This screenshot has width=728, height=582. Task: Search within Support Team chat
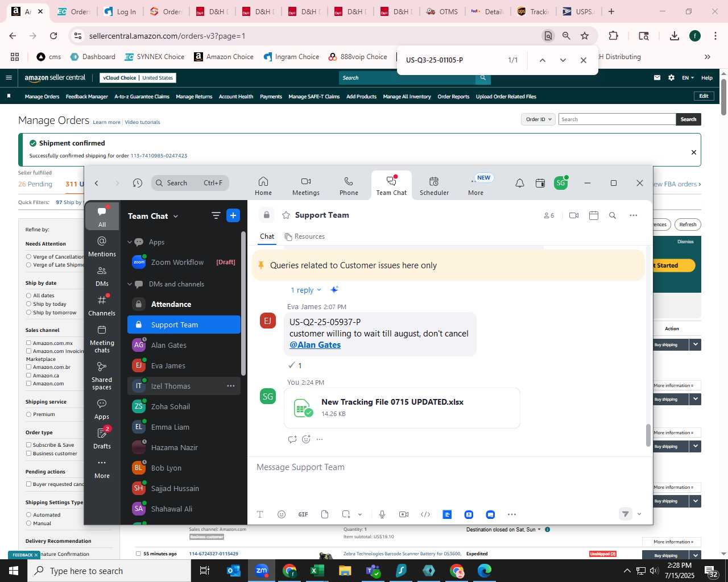pyautogui.click(x=613, y=215)
